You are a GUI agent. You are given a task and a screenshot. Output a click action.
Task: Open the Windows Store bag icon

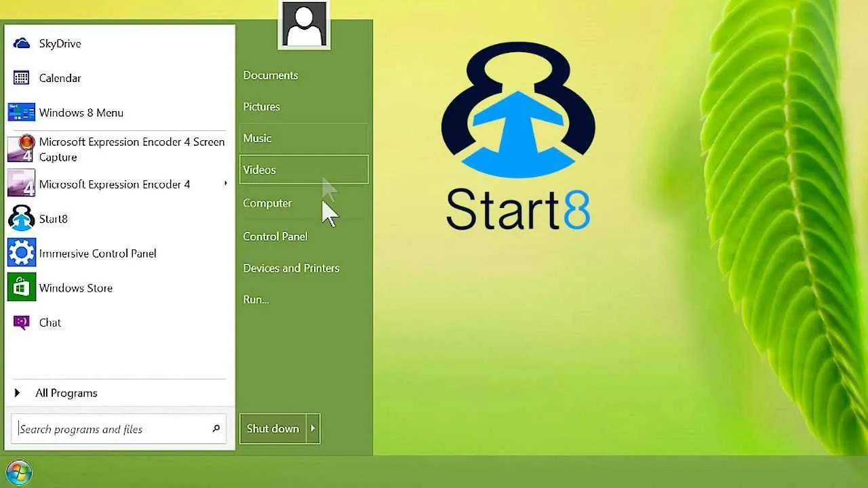21,287
